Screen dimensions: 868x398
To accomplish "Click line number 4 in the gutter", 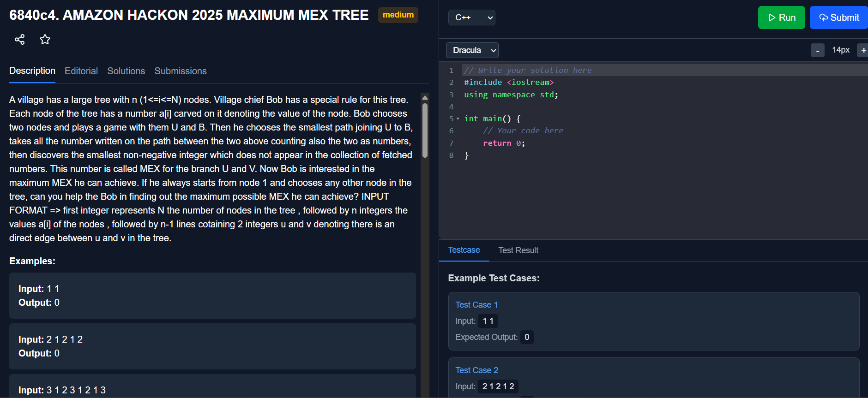I will (x=452, y=107).
